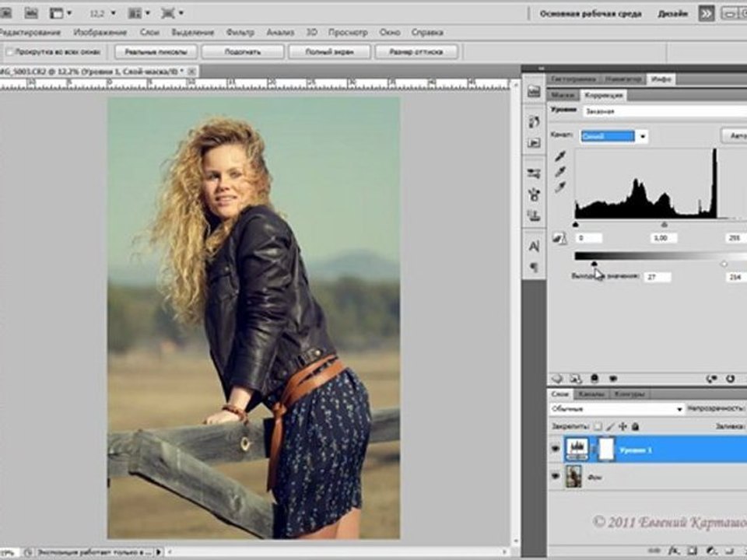Open the 'Выделение' menu

coord(192,33)
